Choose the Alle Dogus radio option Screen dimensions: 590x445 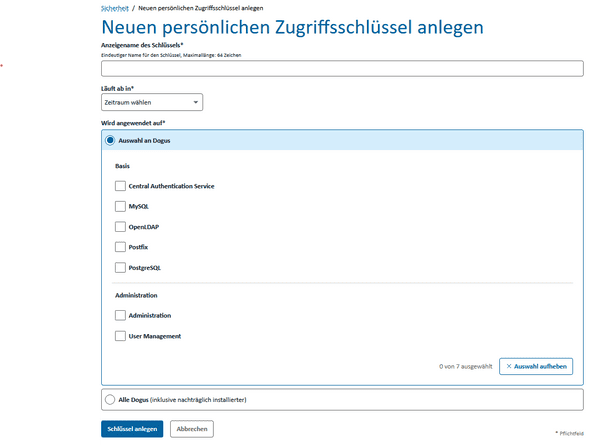110,399
